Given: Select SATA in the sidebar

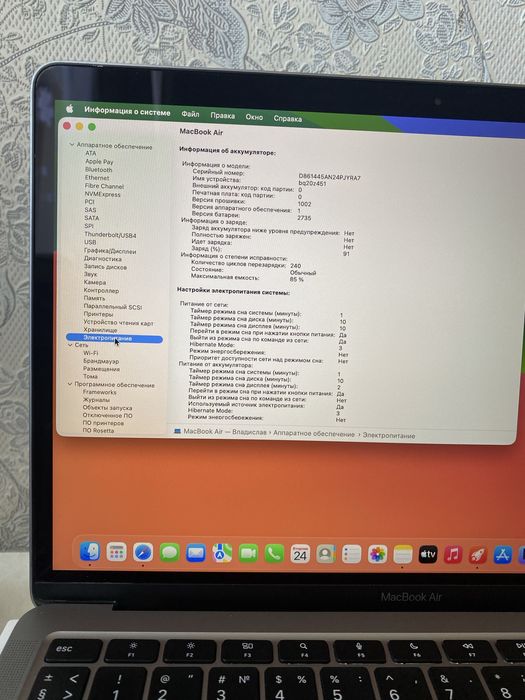Looking at the screenshot, I should (x=92, y=218).
